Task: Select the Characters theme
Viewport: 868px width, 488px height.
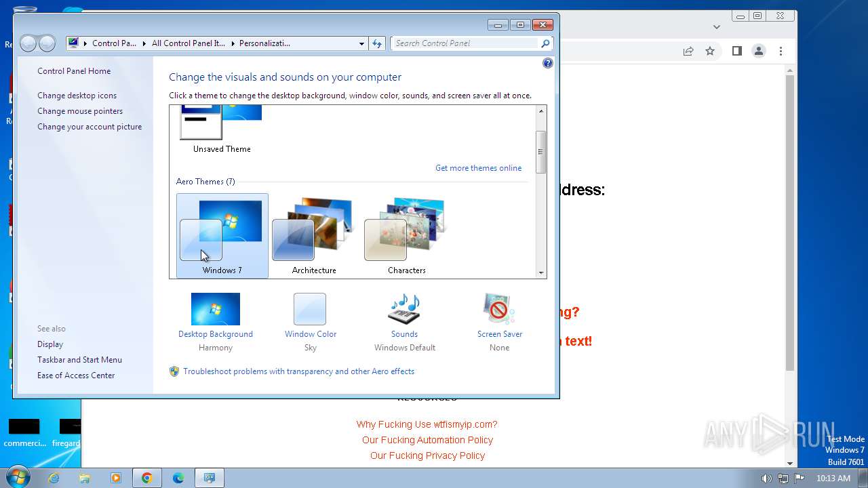Action: point(407,236)
